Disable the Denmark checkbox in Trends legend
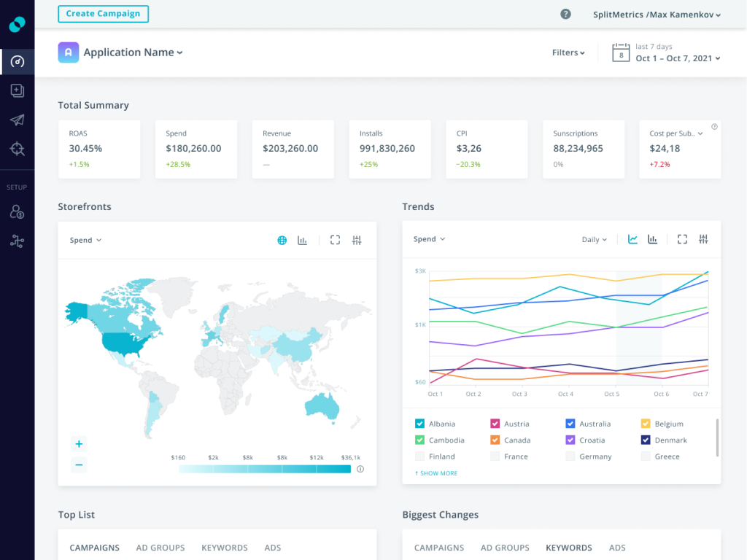The height and width of the screenshot is (560, 747). point(646,440)
